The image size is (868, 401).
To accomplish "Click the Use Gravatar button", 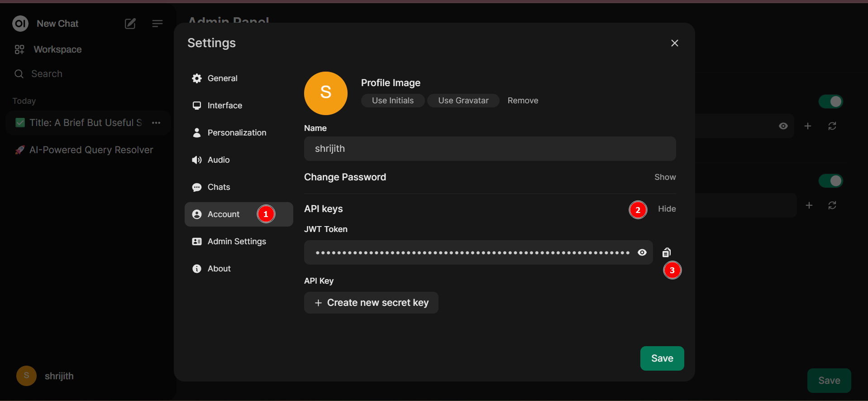I will click(x=463, y=101).
